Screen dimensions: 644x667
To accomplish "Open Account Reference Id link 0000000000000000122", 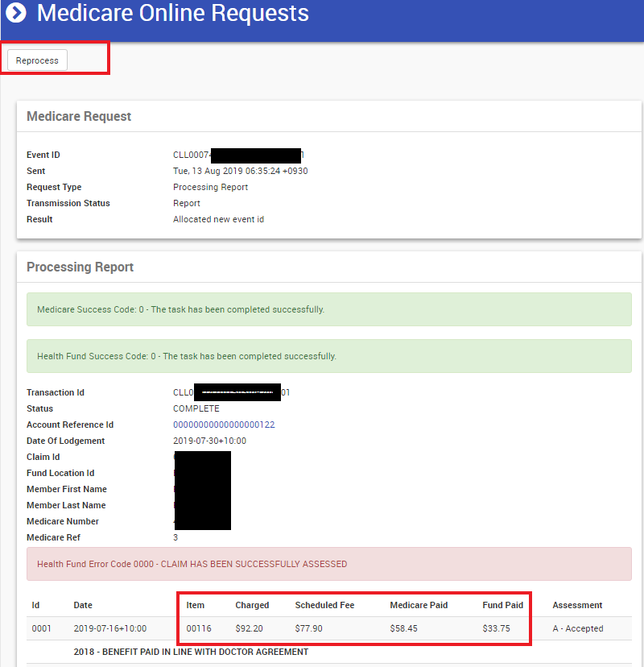I will coord(224,425).
